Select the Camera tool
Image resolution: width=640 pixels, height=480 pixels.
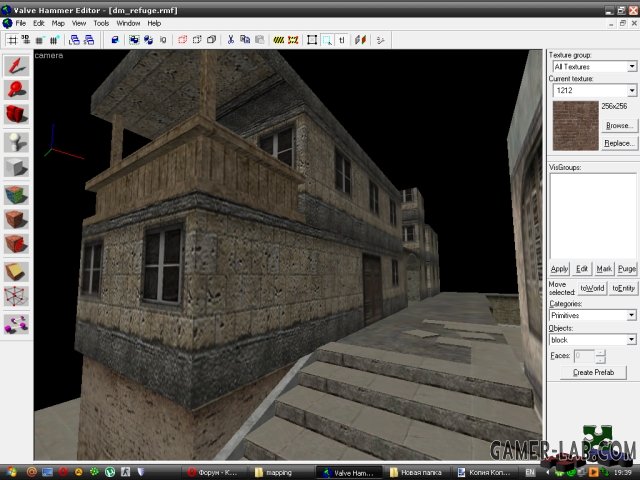click(16, 114)
